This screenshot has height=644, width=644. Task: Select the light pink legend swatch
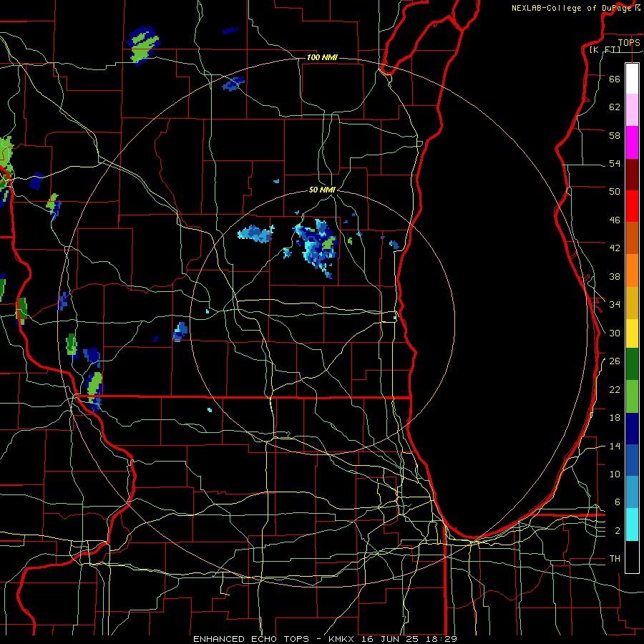pos(632,110)
